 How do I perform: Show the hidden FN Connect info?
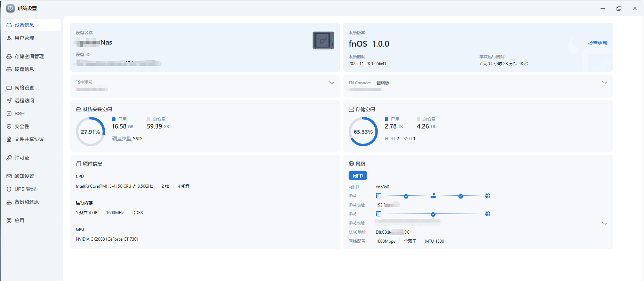click(x=605, y=83)
